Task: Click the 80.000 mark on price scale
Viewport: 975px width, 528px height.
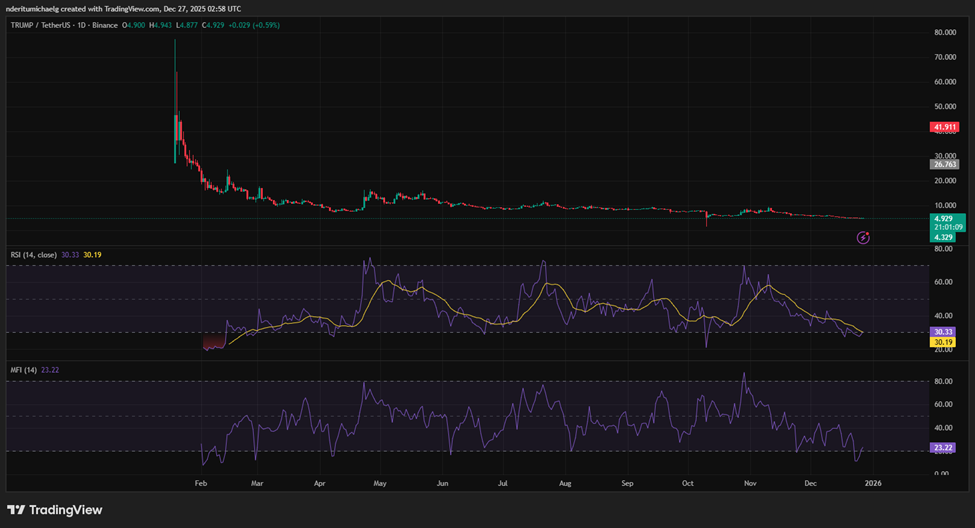Action: pos(945,32)
